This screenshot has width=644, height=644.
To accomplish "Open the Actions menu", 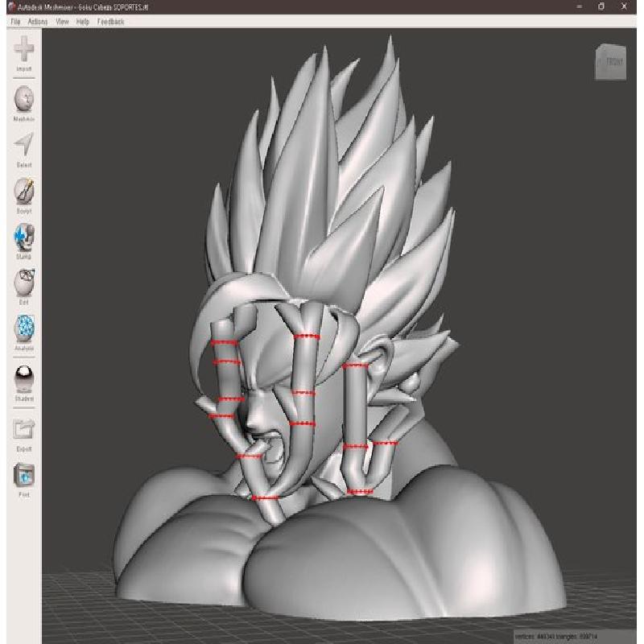I will (x=38, y=22).
